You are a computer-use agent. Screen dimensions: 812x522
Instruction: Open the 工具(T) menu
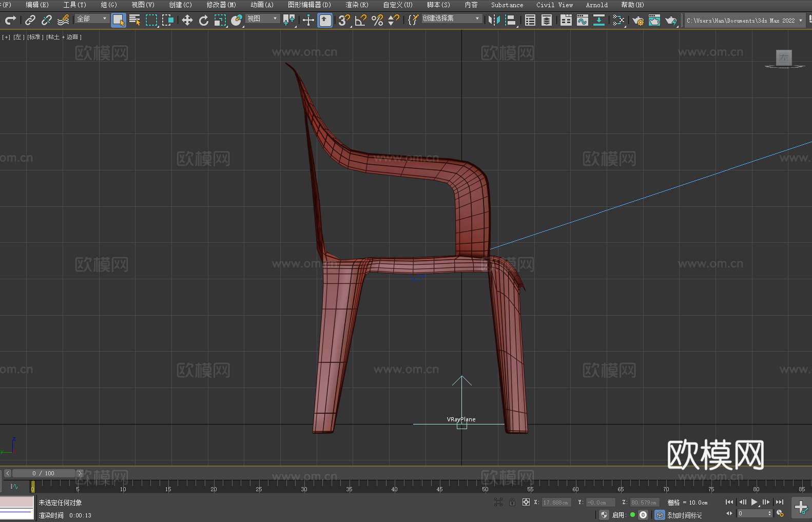point(74,5)
